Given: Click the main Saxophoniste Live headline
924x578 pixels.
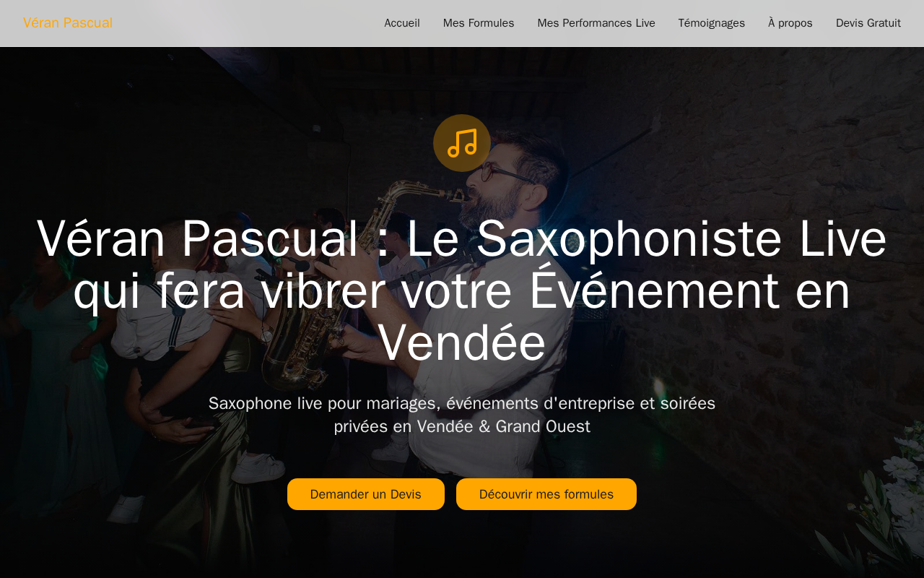Looking at the screenshot, I should pos(462,290).
